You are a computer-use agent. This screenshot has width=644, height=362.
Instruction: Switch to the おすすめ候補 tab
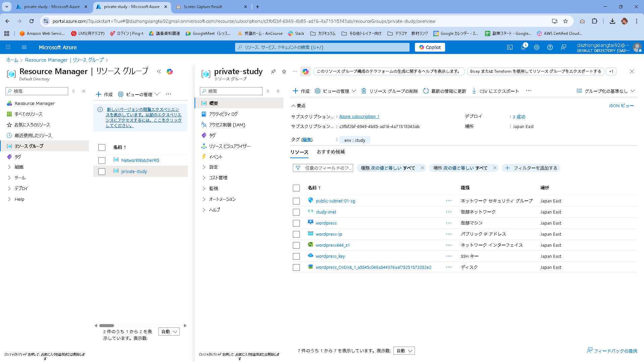click(x=330, y=152)
